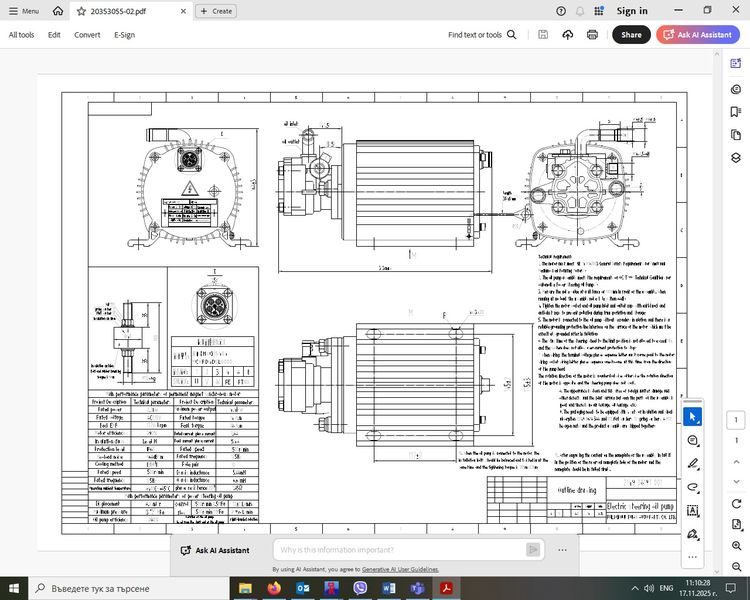The height and width of the screenshot is (600, 750).
Task: Open the Convert menu item
Action: point(87,35)
